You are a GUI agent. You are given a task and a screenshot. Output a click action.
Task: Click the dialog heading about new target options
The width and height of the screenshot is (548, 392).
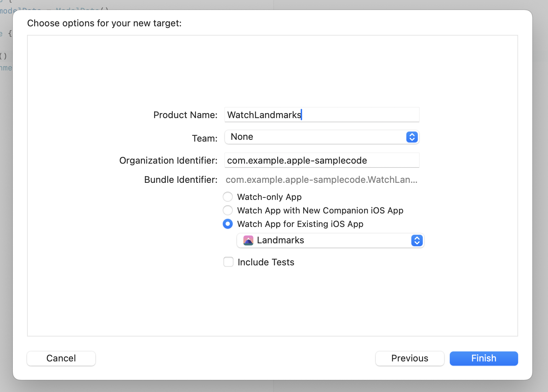pos(104,23)
